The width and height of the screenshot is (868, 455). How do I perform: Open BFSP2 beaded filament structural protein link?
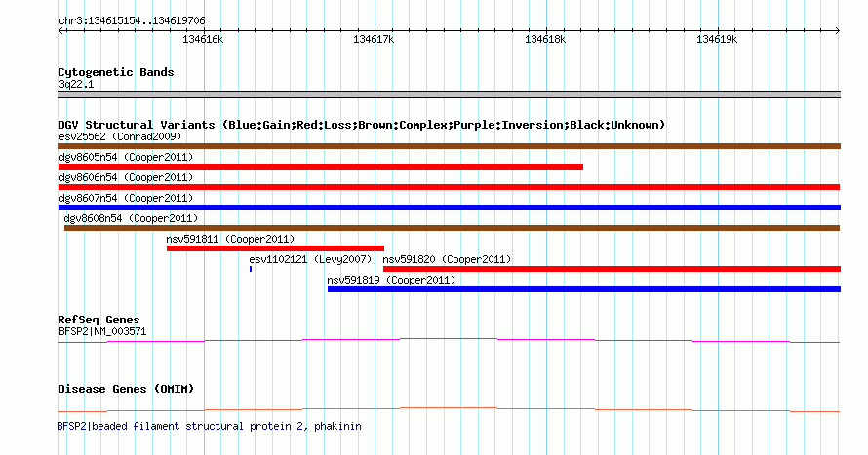(210, 426)
